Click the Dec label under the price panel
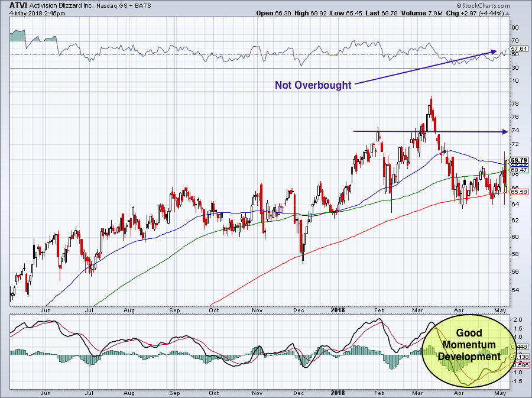 pos(299,310)
